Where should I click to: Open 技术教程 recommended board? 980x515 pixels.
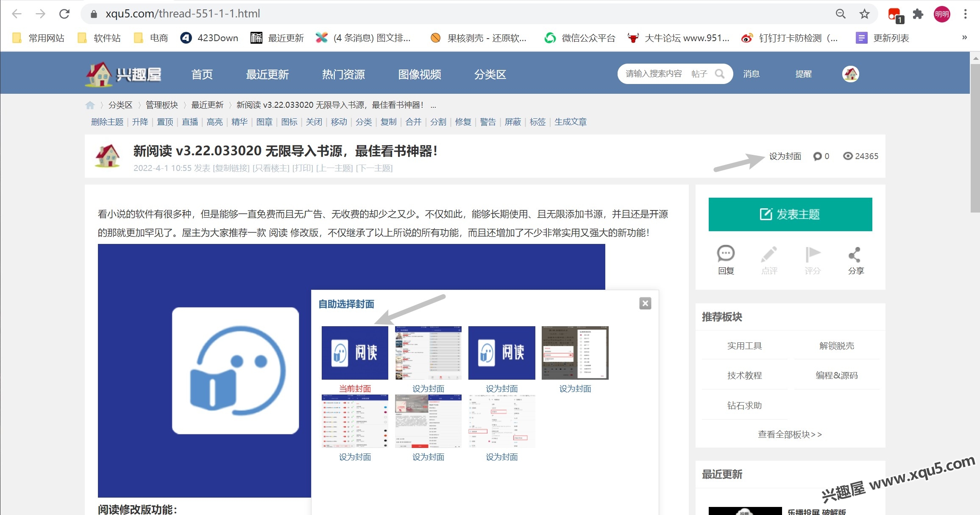(744, 375)
